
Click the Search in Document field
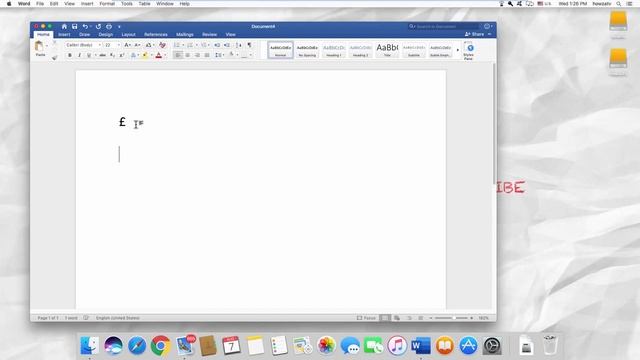[x=444, y=27]
